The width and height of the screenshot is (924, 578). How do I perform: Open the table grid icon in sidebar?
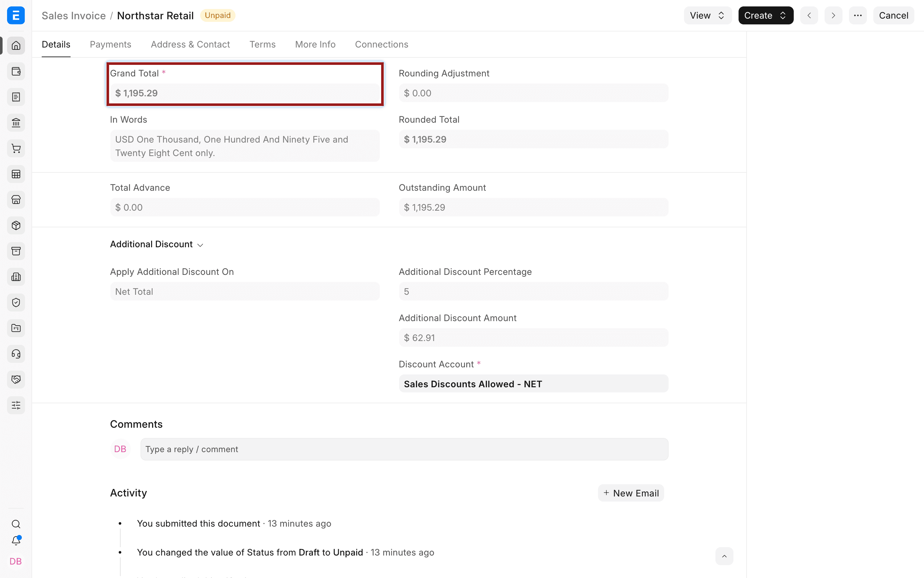tap(16, 174)
